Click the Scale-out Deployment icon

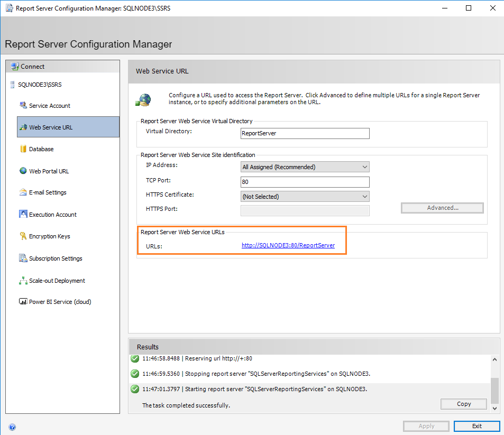point(23,281)
